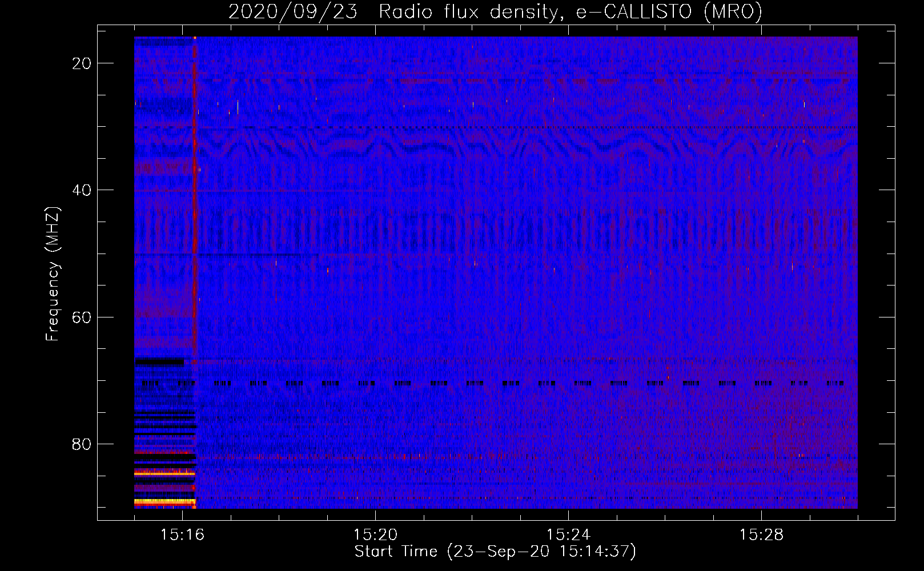Click the '15:20' time axis label
Viewport: 924px width, 571px height.
(375, 535)
